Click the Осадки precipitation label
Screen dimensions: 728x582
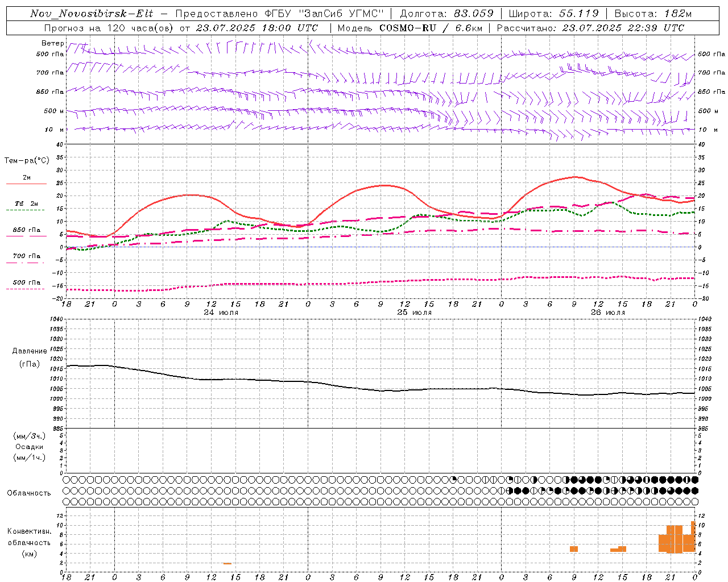pyautogui.click(x=30, y=447)
